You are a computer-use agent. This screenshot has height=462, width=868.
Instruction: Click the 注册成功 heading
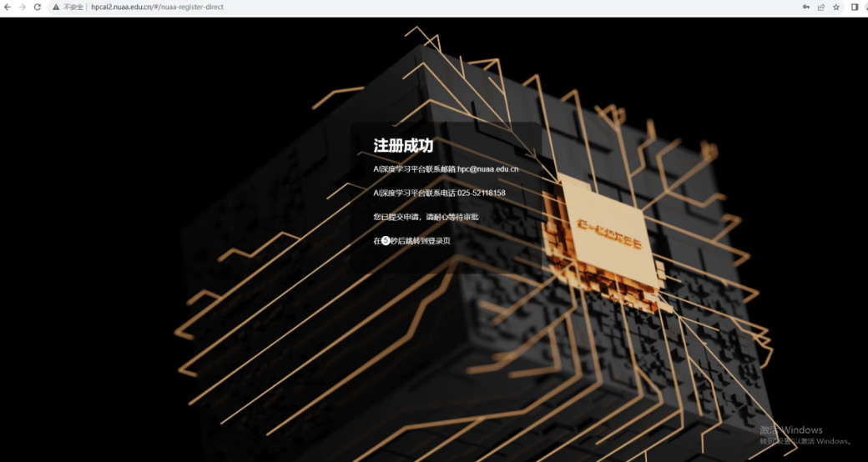click(x=403, y=146)
